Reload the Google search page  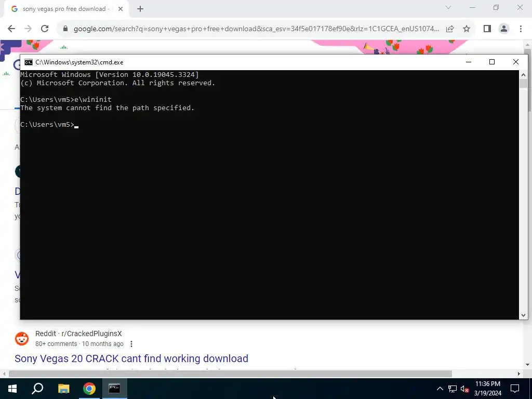45,29
